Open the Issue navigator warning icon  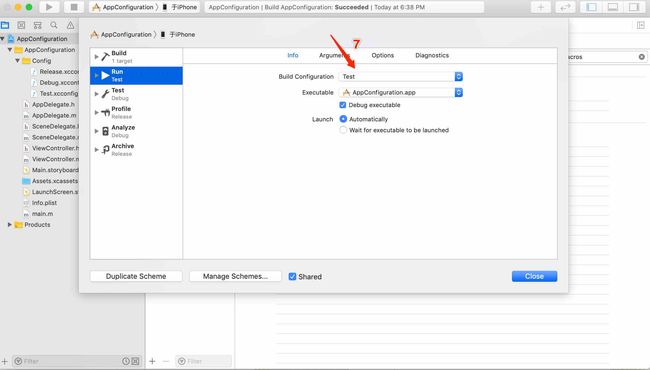tap(70, 25)
